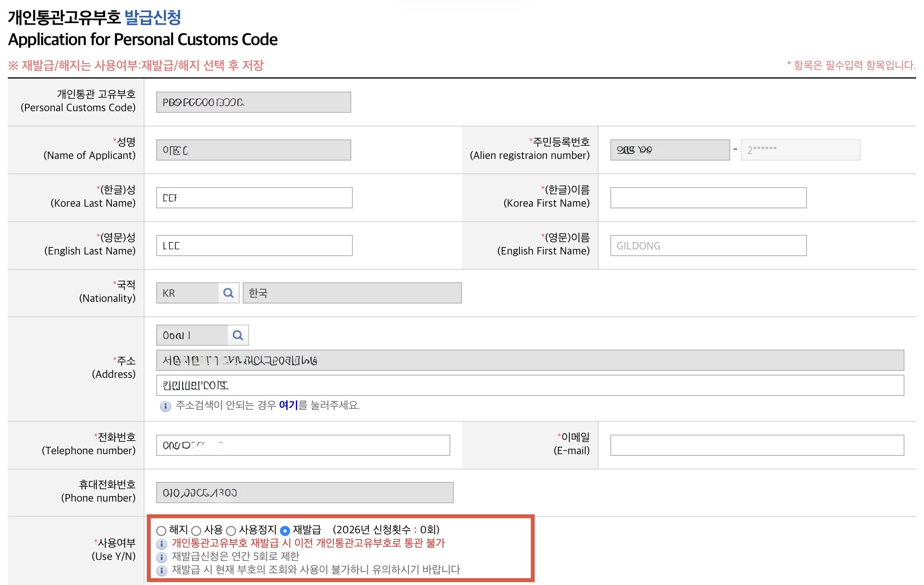Click info icon beside current code unusable note
This screenshot has width=924, height=585.
coord(161,570)
